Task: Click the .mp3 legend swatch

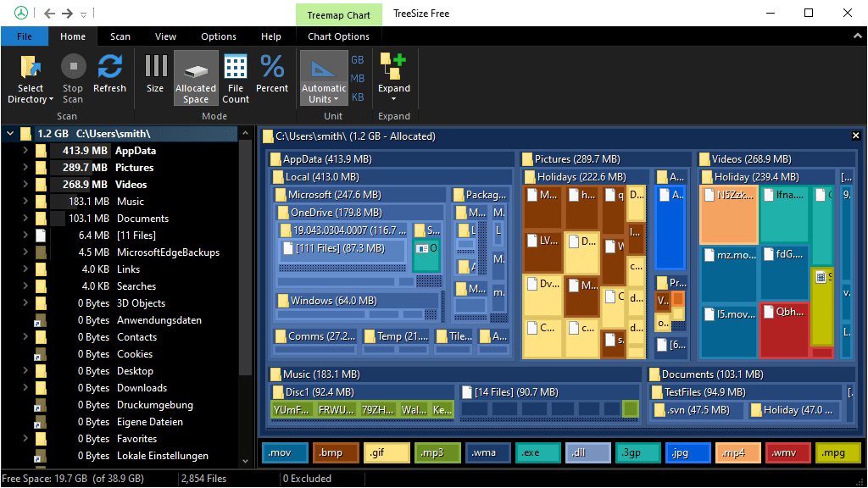Action: (437, 452)
